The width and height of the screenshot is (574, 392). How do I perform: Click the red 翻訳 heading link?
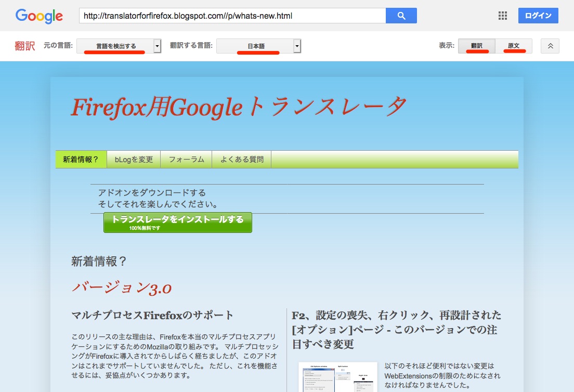point(25,46)
